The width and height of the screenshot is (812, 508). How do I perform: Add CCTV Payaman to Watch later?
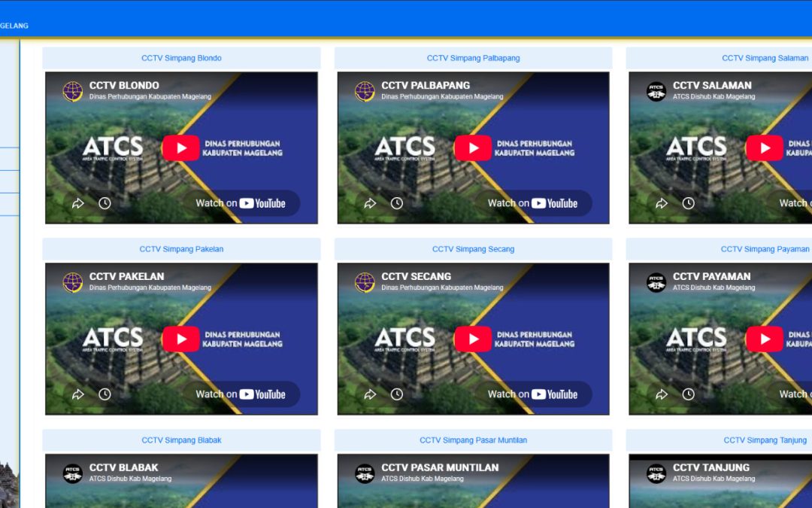click(x=688, y=394)
